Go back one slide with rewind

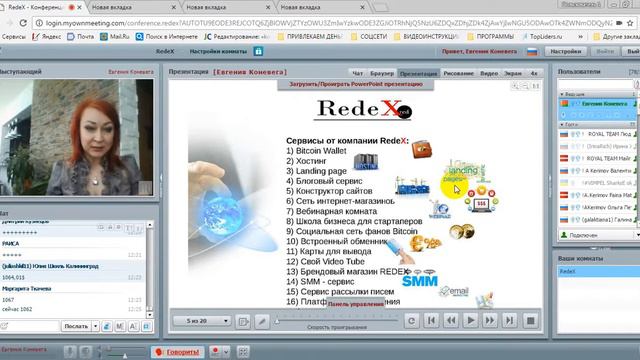pos(451,321)
